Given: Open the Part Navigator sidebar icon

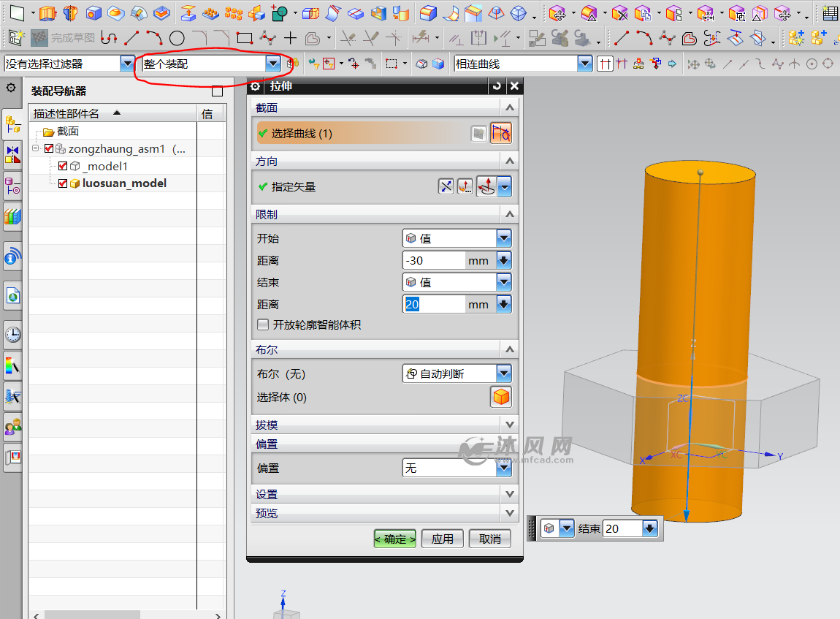Looking at the screenshot, I should click(x=13, y=186).
